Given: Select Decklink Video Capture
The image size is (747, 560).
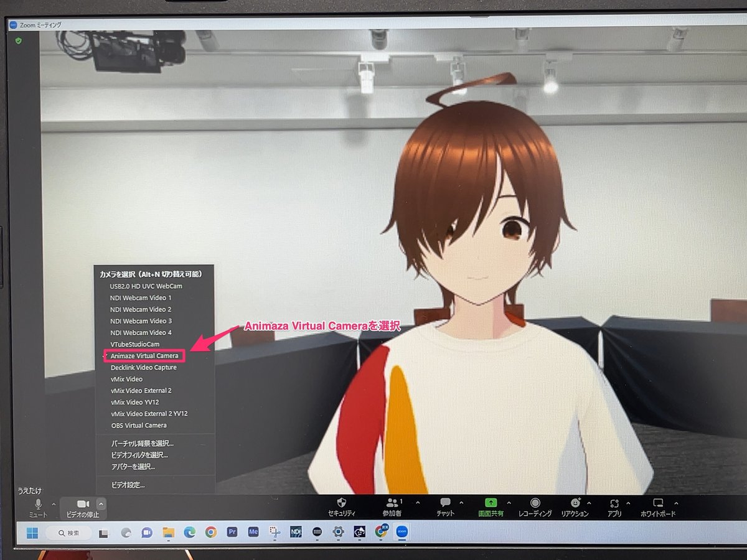Looking at the screenshot, I should click(144, 368).
